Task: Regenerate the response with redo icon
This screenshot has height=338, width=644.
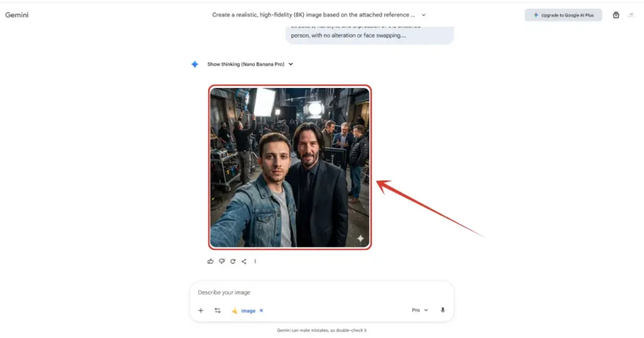Action: (233, 261)
